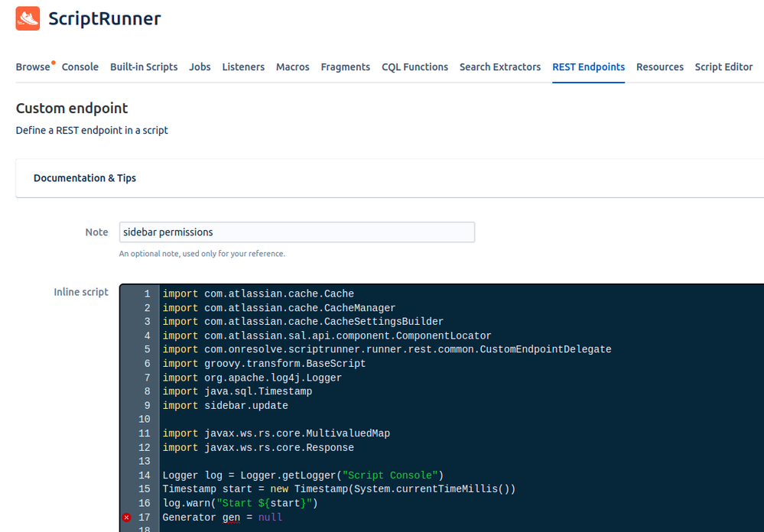Click line number 10 in the gutter
The image size is (764, 532).
click(145, 419)
